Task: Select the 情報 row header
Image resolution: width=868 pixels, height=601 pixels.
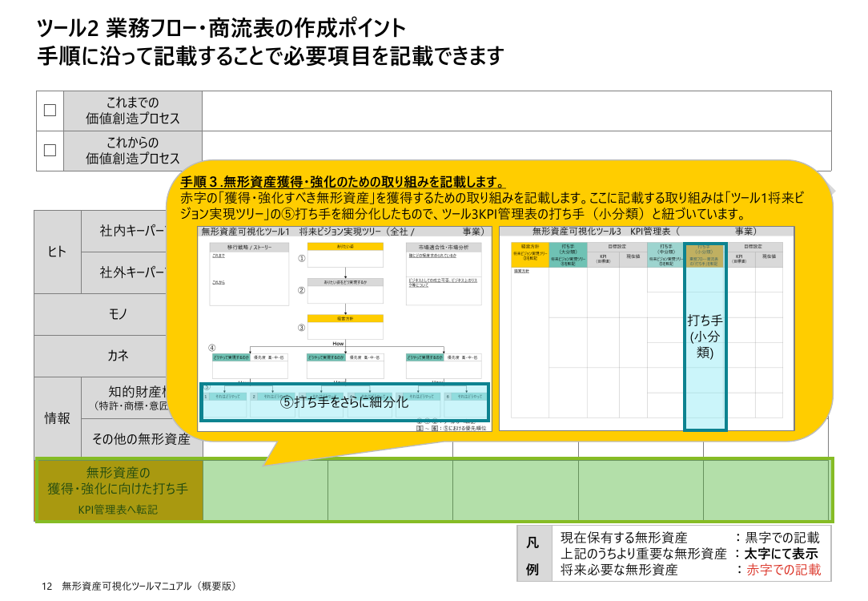Action: point(58,418)
